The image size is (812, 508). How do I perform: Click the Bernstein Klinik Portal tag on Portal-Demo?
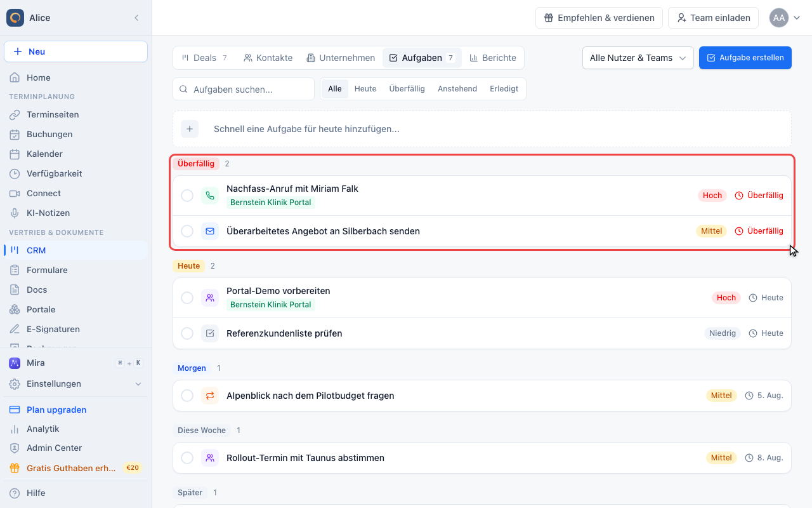pos(271,305)
